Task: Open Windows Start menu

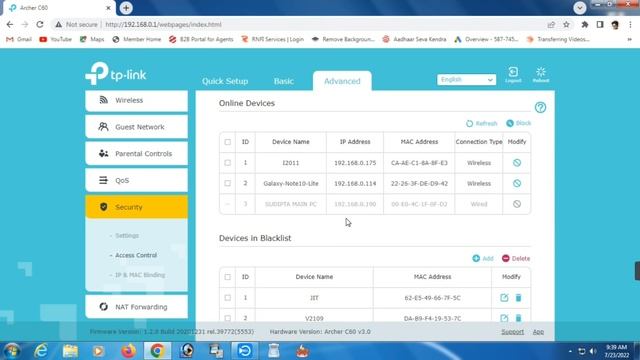Action: 12,351
